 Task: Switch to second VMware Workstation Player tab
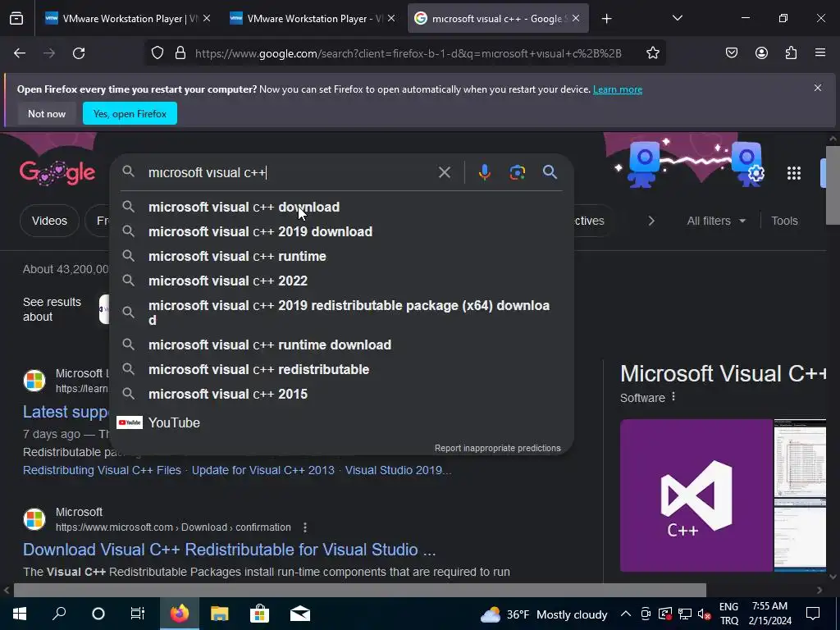point(313,19)
